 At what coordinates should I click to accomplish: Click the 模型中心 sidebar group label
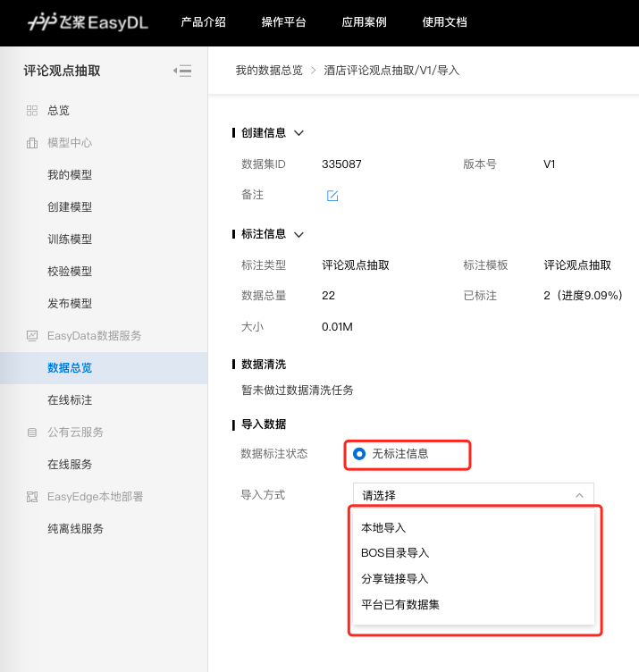70,143
